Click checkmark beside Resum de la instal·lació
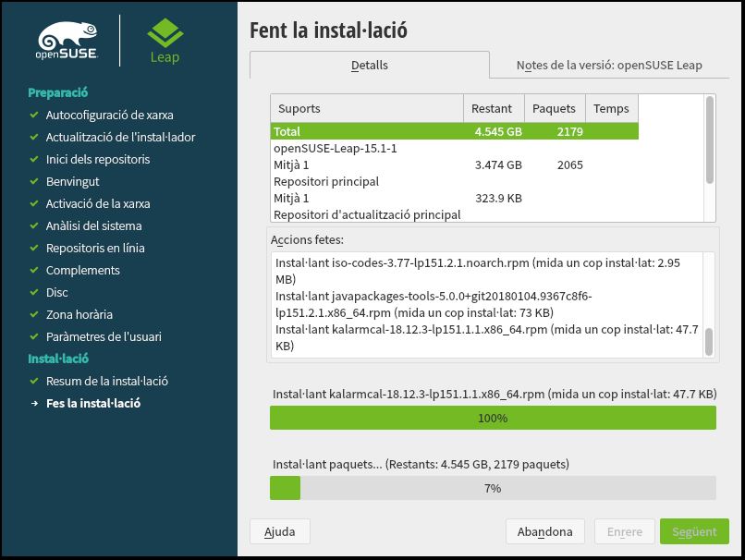The height and width of the screenshot is (560, 745). [x=34, y=382]
